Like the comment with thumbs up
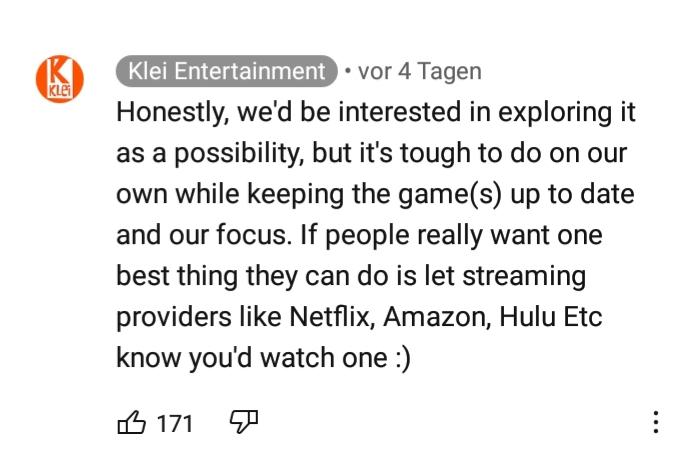The image size is (692, 466). point(132,423)
